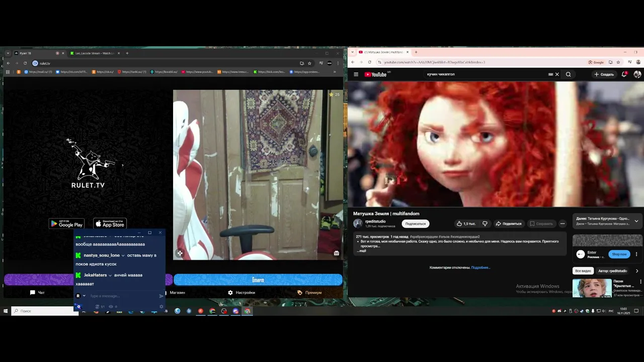644x362 pixels.
Task: Open the Чат tab on rulet.tv
Action: click(x=38, y=293)
